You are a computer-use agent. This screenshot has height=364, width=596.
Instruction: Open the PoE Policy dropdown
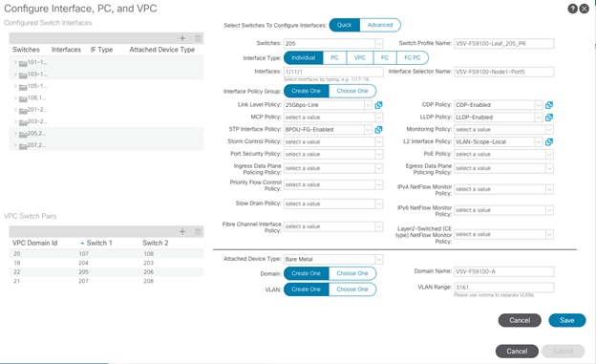(549, 154)
